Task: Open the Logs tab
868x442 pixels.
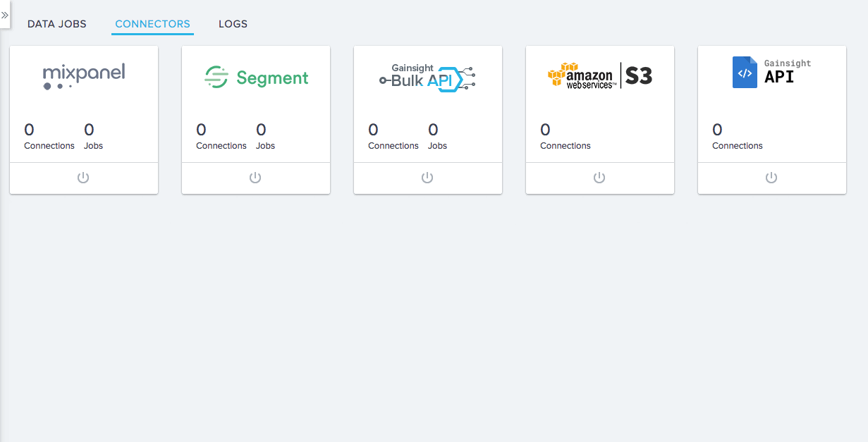Action: (x=233, y=24)
